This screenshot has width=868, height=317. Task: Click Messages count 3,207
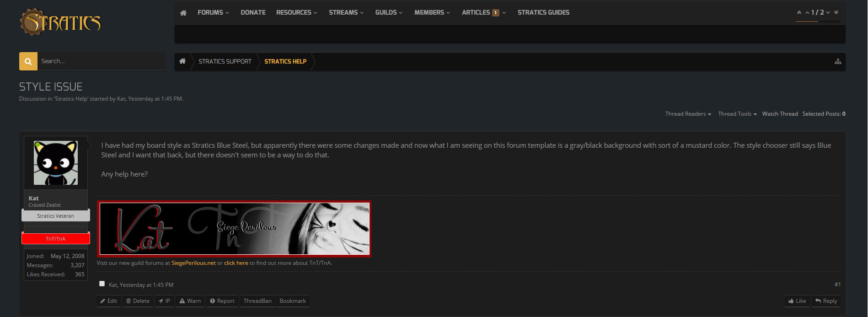[x=77, y=265]
